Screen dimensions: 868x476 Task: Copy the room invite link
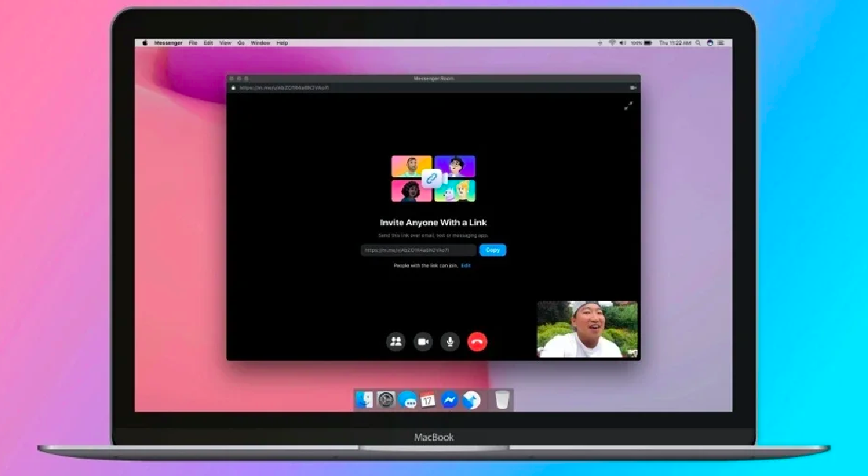[493, 250]
